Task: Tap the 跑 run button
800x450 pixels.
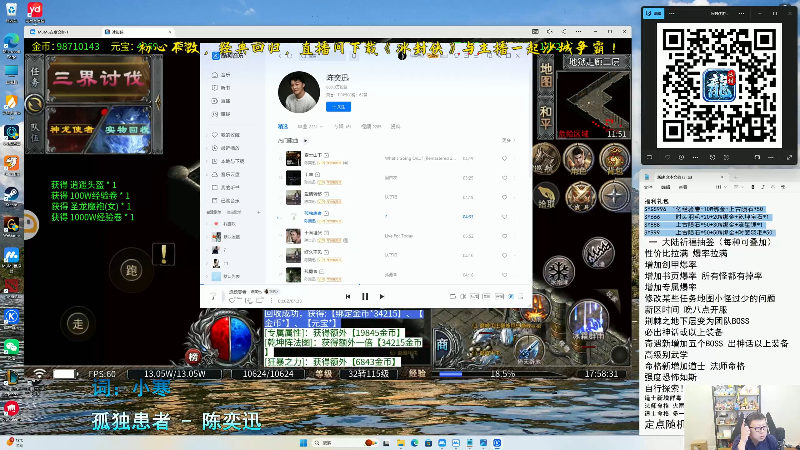Action: click(x=131, y=270)
